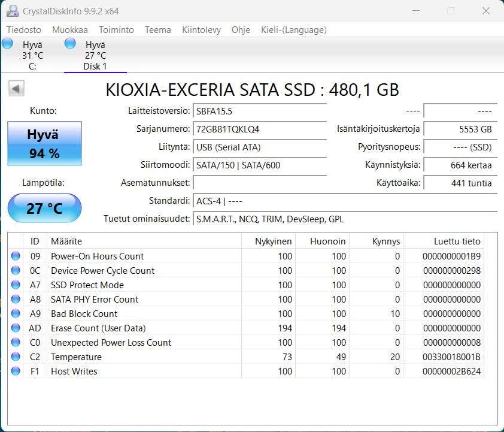Click the 27 °C temperature button
504x432 pixels.
44,208
